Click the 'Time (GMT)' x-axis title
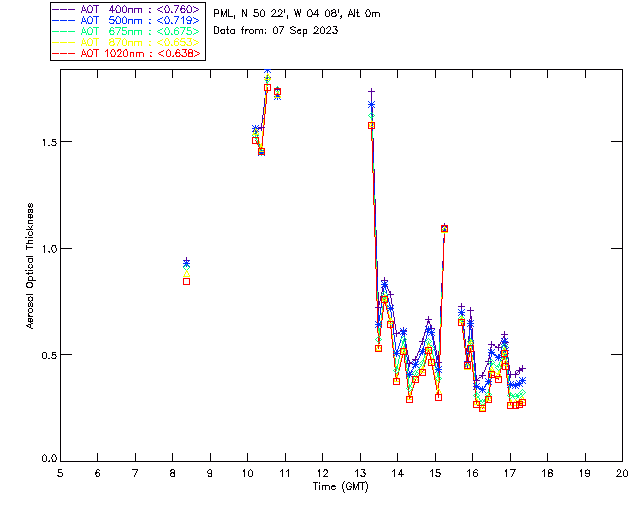This screenshot has width=640, height=512. coord(340,486)
